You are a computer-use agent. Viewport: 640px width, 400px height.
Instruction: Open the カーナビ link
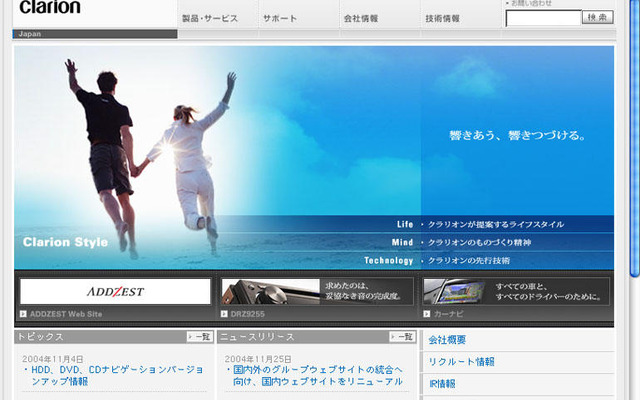(448, 314)
